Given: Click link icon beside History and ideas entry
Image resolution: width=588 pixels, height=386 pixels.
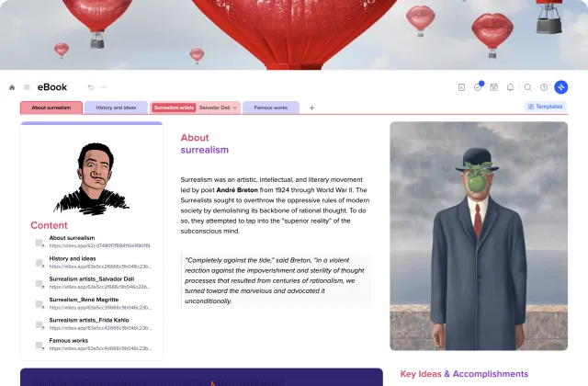Looking at the screenshot, I should (x=40, y=264).
